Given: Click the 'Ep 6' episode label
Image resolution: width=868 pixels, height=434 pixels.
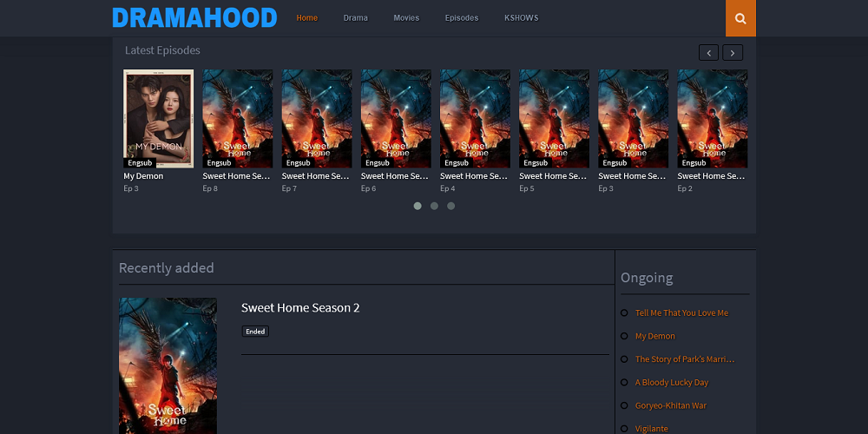Looking at the screenshot, I should pyautogui.click(x=369, y=188).
